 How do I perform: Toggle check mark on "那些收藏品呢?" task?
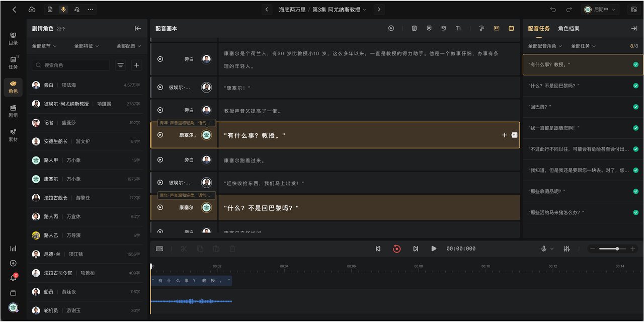point(636,191)
